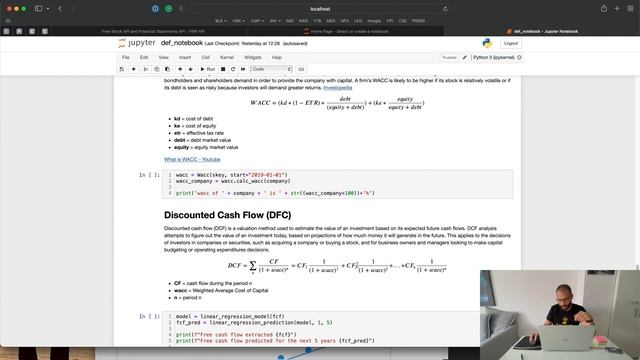Screen dimensions: 640x360
Task: Switch to Free Stock API and Financial Statements tab
Action: tap(153, 31)
